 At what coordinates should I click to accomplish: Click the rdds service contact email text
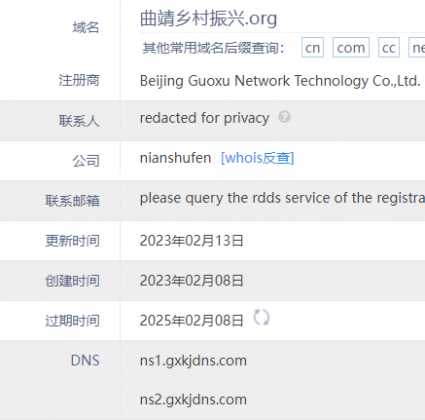click(282, 198)
